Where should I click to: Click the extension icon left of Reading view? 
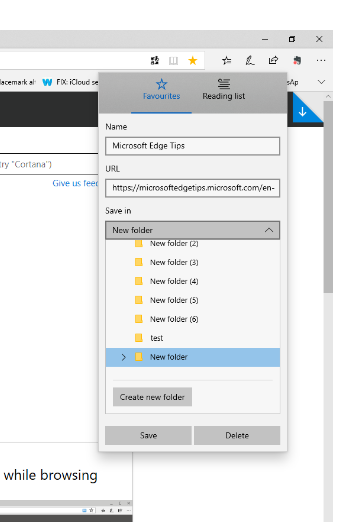click(x=155, y=61)
